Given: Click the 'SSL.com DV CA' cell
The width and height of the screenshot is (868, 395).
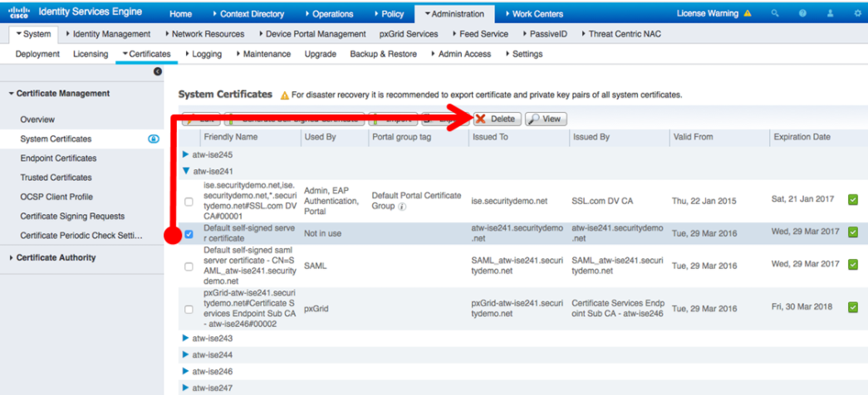Looking at the screenshot, I should pos(602,202).
